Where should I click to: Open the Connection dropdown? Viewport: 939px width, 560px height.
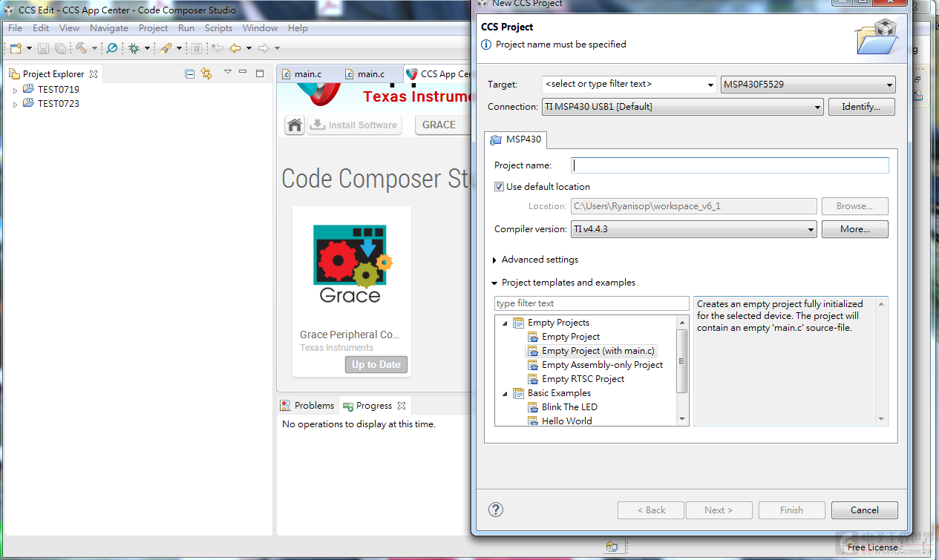pos(683,107)
